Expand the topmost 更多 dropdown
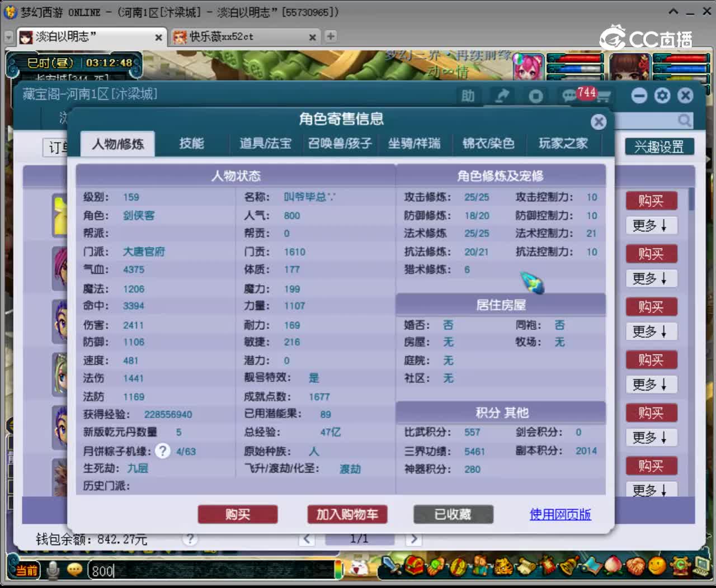The height and width of the screenshot is (588, 716). (x=651, y=226)
